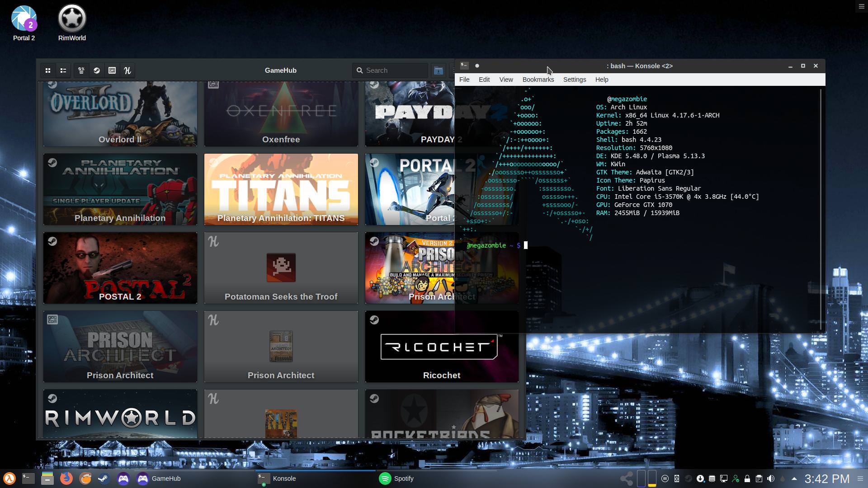Open Konsole Bookmarks menu
The height and width of the screenshot is (488, 868).
coord(538,80)
